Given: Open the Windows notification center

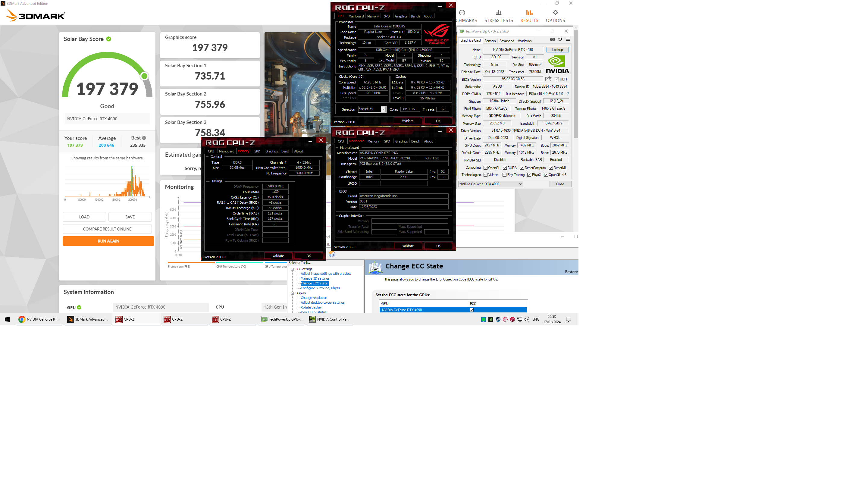Looking at the screenshot, I should (x=569, y=319).
